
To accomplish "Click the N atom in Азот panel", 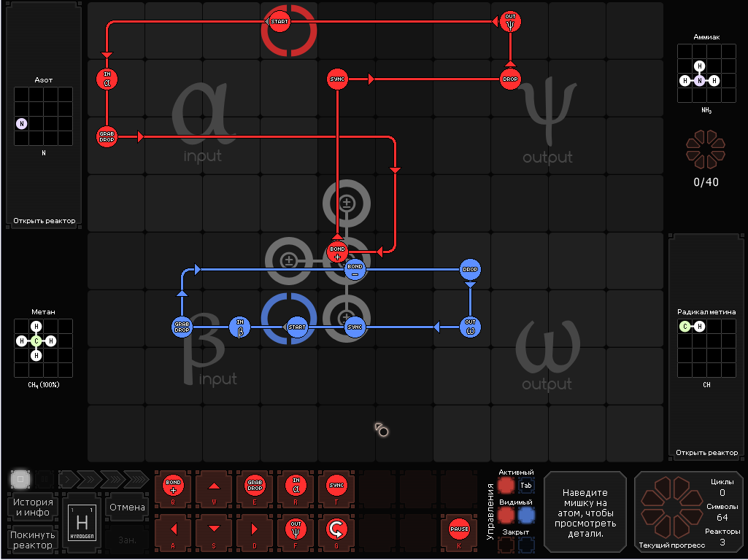I will (x=21, y=124).
